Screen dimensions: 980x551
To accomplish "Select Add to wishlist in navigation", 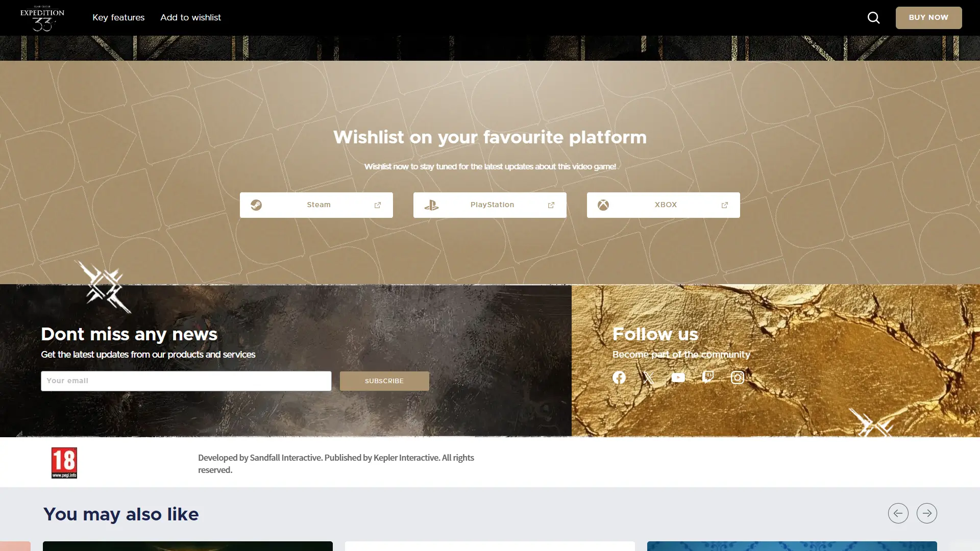I will click(x=190, y=18).
